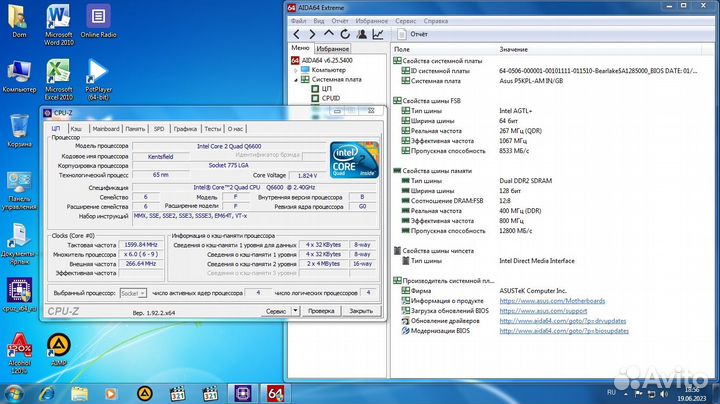Viewport: 720px width, 404px height.
Task: Open the volume speaker tray icon
Action: tap(664, 394)
